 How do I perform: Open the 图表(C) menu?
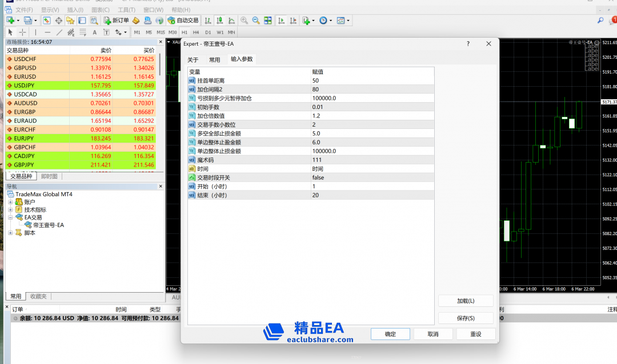pyautogui.click(x=100, y=10)
